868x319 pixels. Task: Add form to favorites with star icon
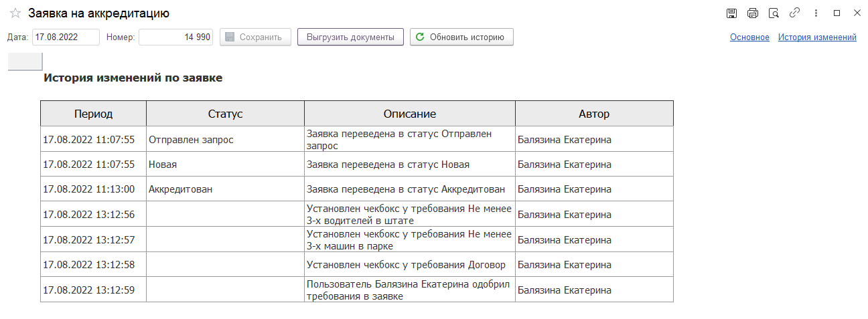pyautogui.click(x=15, y=13)
